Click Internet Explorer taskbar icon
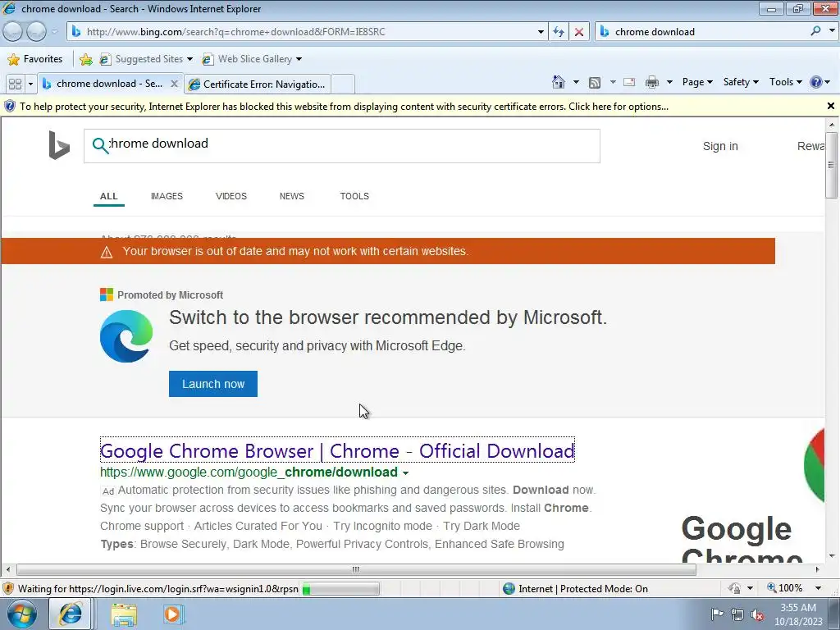The width and height of the screenshot is (840, 630). [71, 614]
